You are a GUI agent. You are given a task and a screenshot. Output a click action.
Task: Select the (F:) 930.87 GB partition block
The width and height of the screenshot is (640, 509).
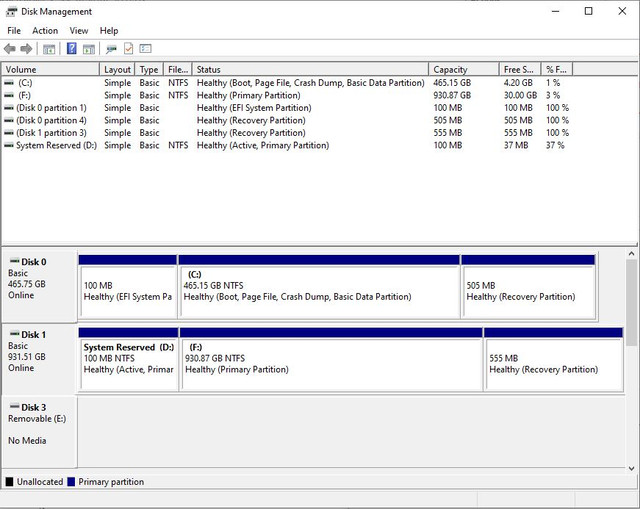331,359
